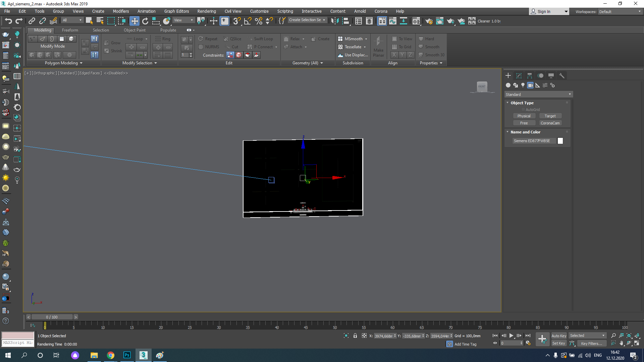This screenshot has height=362, width=644.
Task: Activate the Select and Rotate tool
Action: tap(145, 21)
